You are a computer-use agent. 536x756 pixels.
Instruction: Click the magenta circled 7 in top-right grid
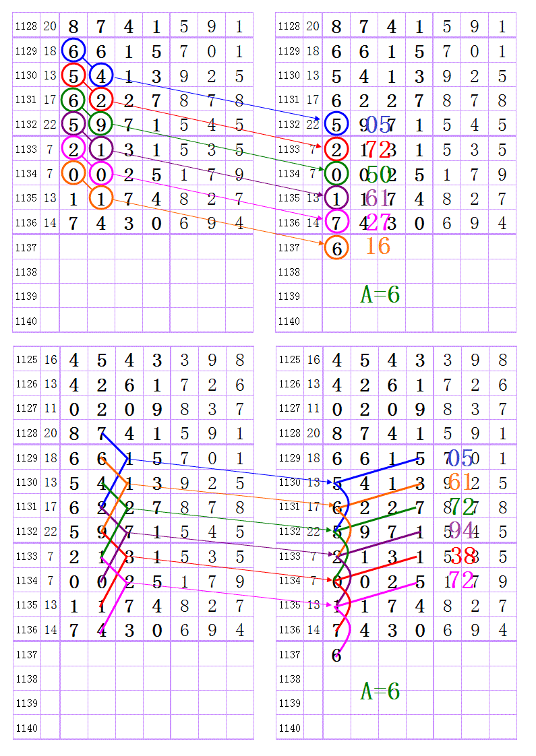click(336, 222)
